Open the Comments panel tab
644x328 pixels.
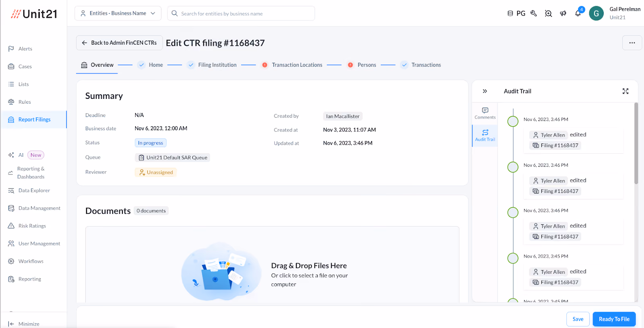pos(485,113)
